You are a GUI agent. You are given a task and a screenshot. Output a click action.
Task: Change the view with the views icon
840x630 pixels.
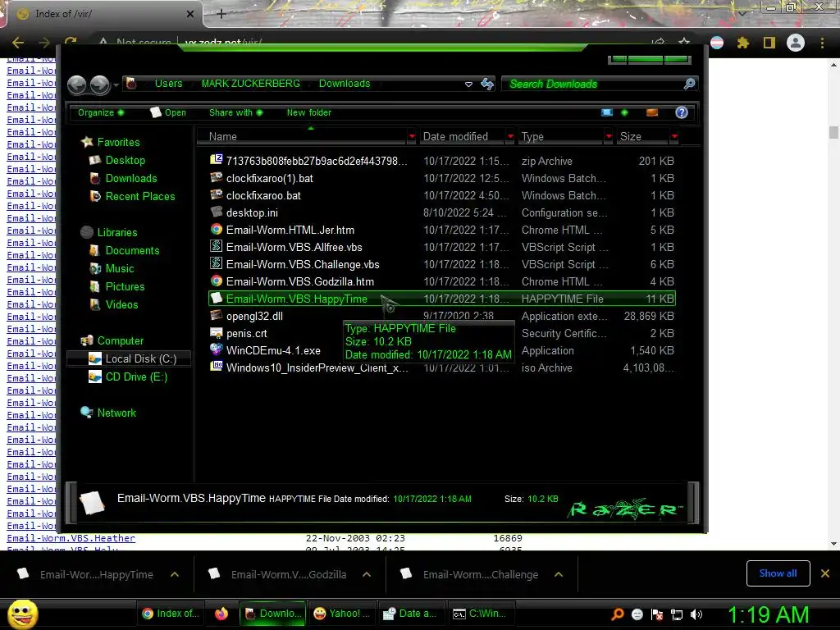tap(607, 112)
